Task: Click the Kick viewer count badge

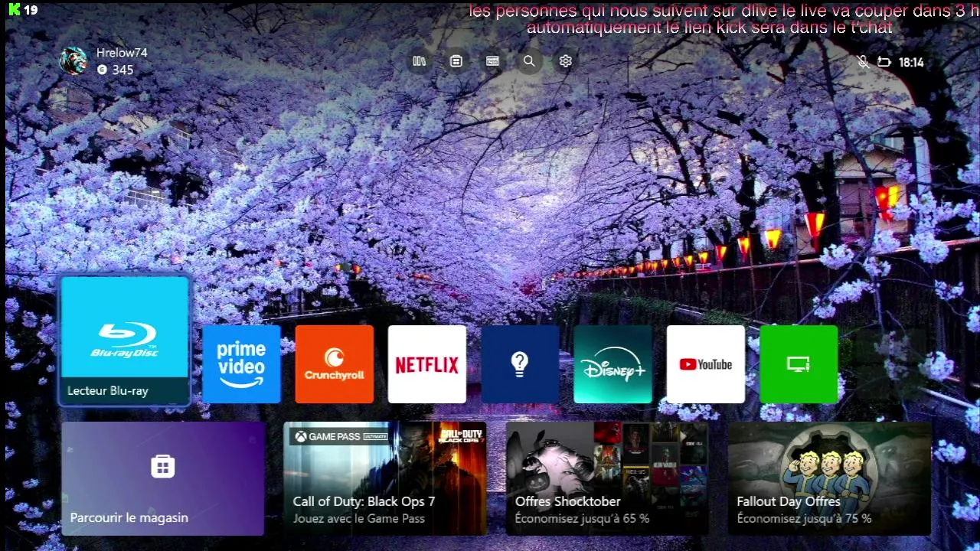Action: 22,10
